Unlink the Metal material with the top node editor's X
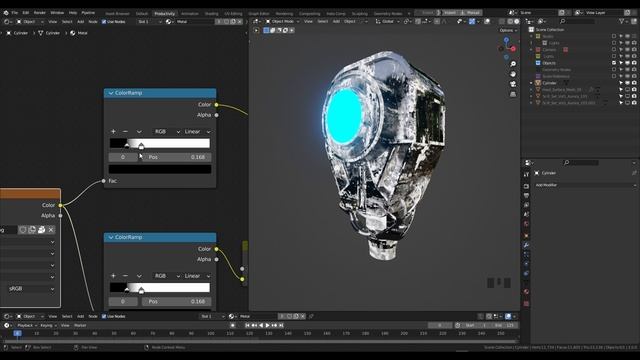This screenshot has width=640, height=360. coord(240,22)
